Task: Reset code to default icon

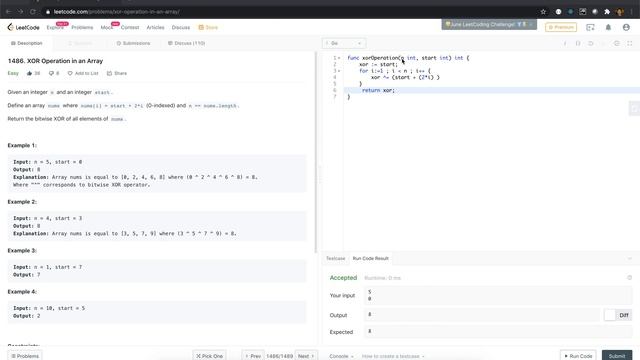Action: coord(591,43)
